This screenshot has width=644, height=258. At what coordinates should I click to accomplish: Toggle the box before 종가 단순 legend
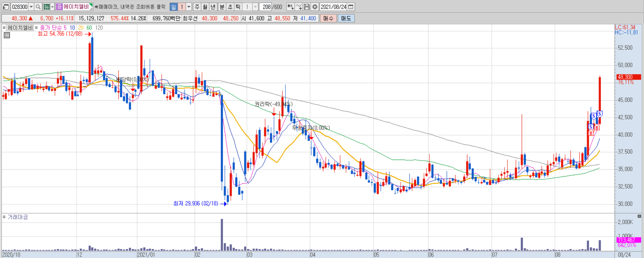coord(36,28)
